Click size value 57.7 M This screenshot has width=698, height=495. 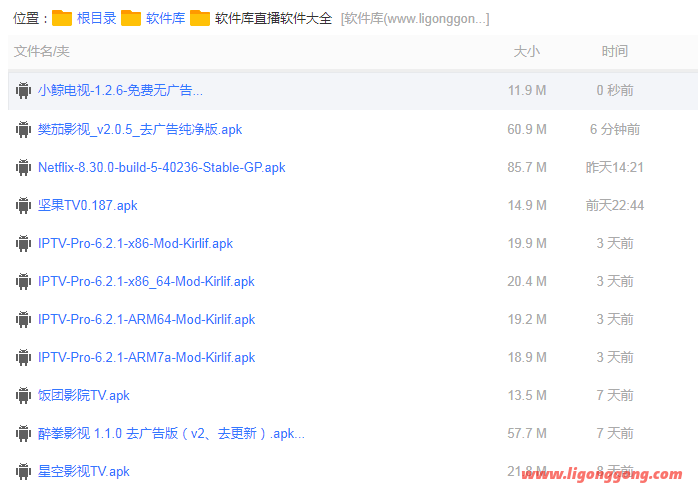[527, 433]
